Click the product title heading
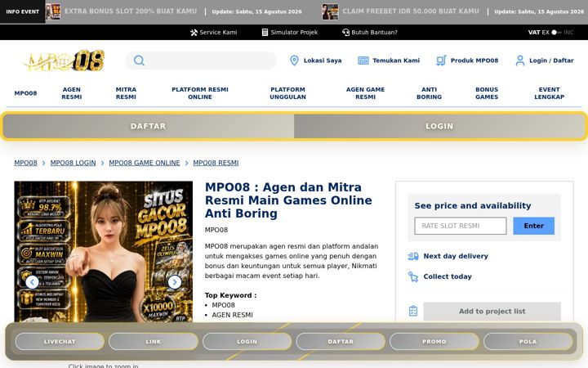The width and height of the screenshot is (588, 368). pos(288,200)
